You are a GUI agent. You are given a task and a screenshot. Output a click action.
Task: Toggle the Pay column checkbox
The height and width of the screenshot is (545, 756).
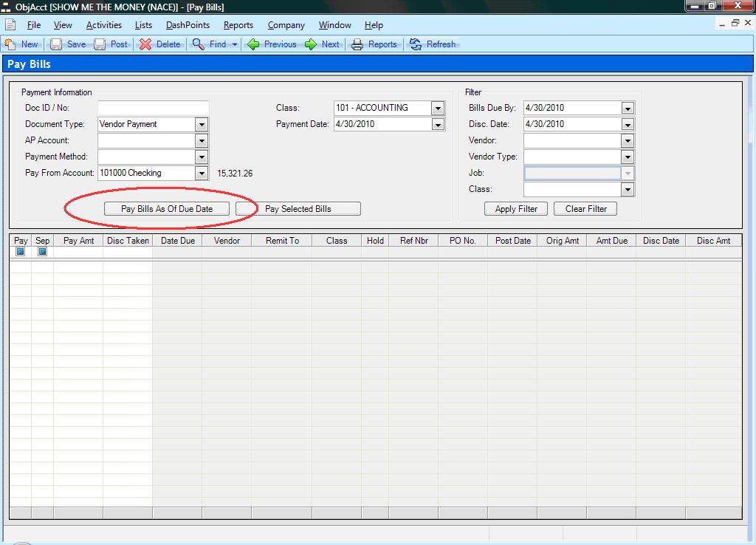(21, 252)
